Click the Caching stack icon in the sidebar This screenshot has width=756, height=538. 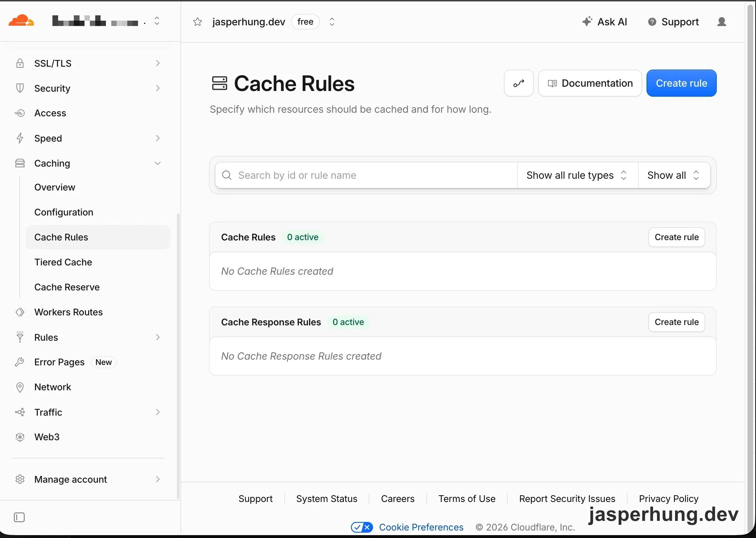(20, 163)
